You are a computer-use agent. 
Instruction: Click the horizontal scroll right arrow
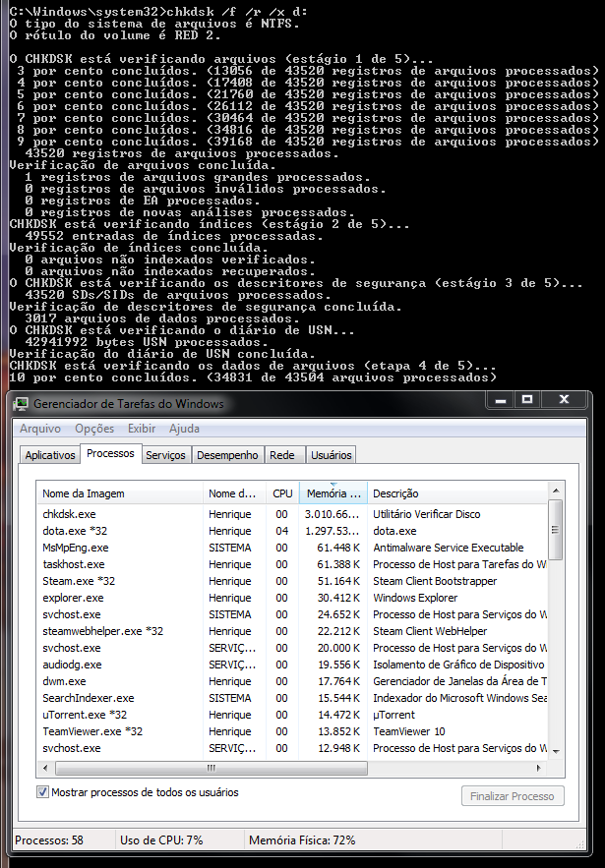538,769
